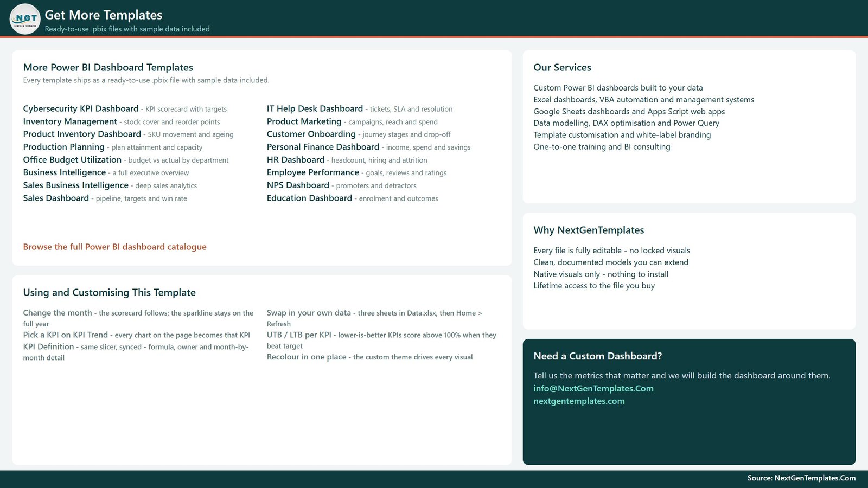Open the Product Marketing template link

click(304, 121)
